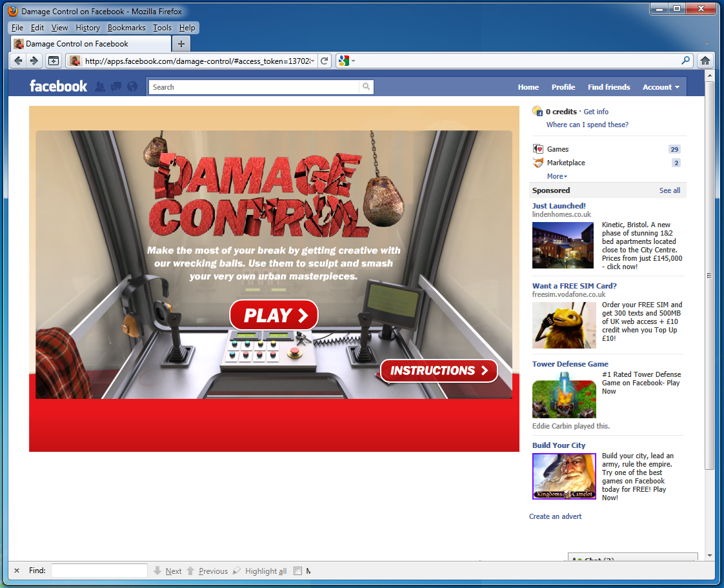Image resolution: width=724 pixels, height=588 pixels.
Task: Click the browser Back arrow button
Action: [18, 61]
